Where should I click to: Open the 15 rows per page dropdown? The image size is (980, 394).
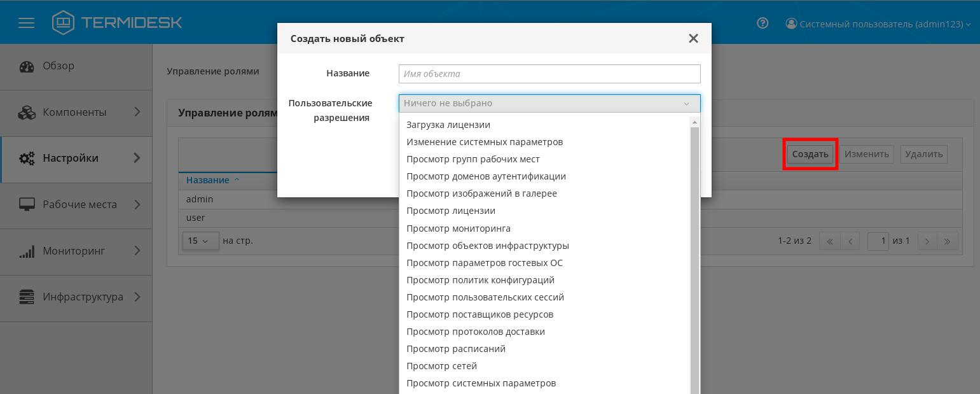200,241
